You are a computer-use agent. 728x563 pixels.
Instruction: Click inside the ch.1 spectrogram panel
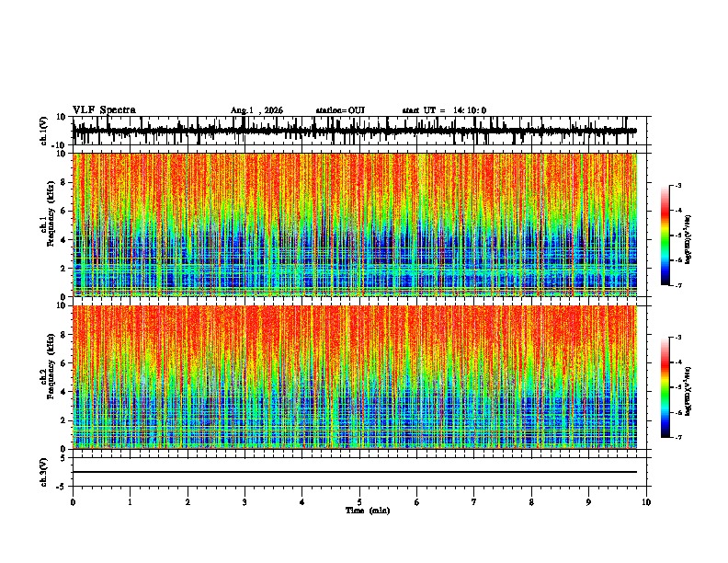pos(355,224)
